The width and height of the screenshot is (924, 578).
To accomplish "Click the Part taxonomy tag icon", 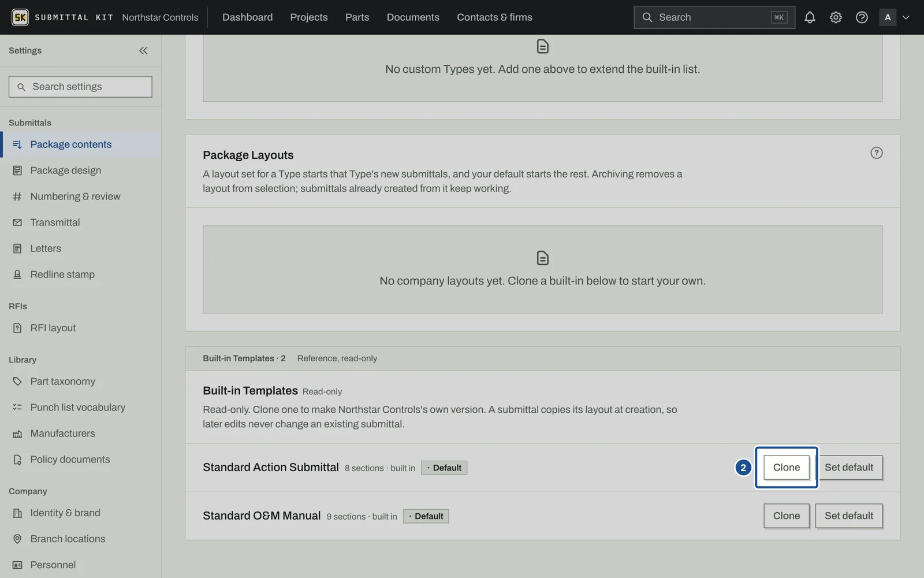I will click(17, 381).
